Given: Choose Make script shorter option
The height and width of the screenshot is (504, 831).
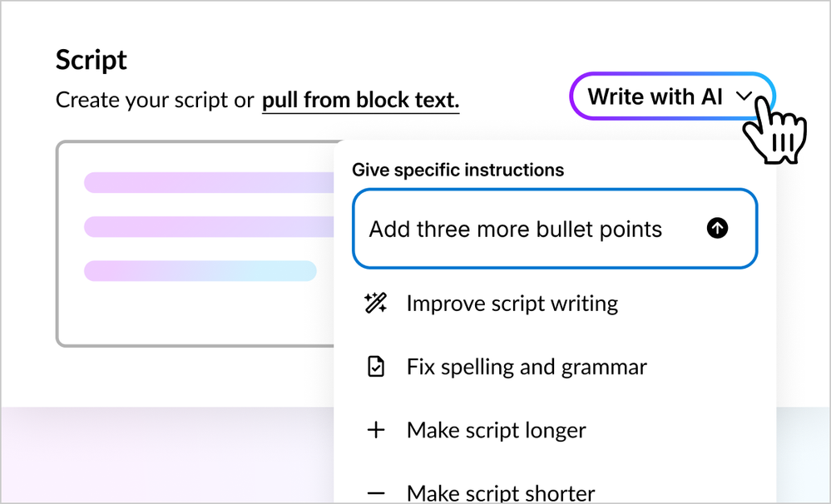Looking at the screenshot, I should click(500, 492).
